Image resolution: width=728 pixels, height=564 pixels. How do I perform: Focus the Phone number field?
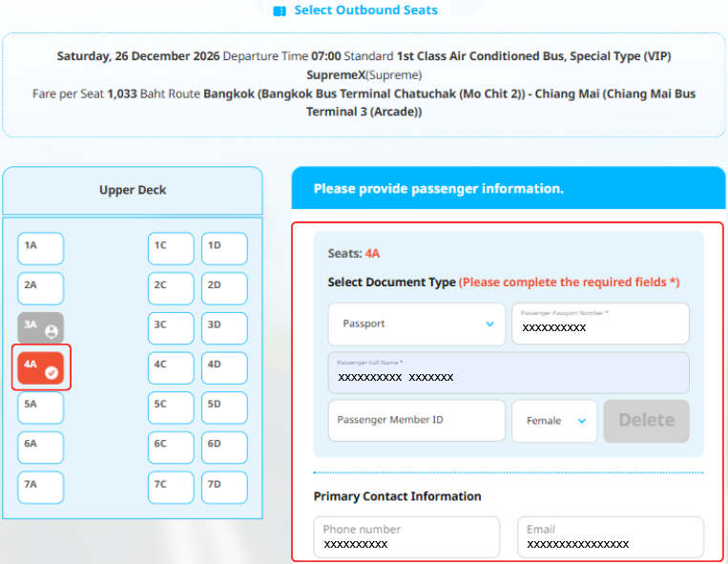pyautogui.click(x=406, y=537)
